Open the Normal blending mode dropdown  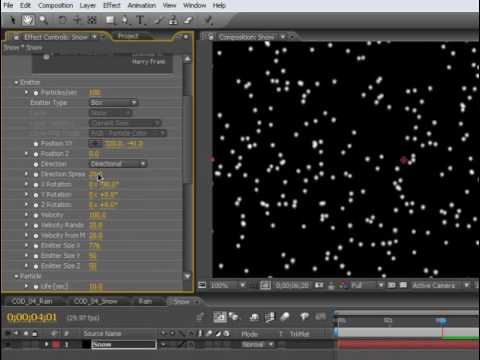pyautogui.click(x=257, y=344)
